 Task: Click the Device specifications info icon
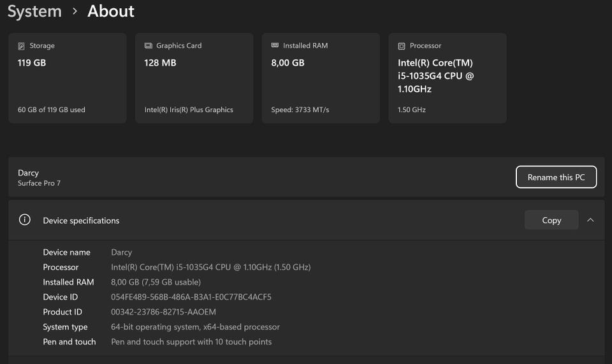25,220
